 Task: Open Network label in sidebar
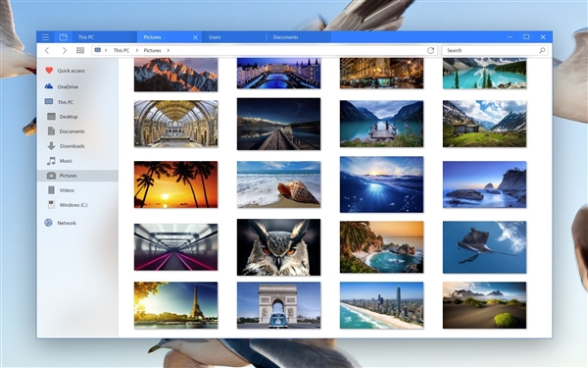click(67, 223)
